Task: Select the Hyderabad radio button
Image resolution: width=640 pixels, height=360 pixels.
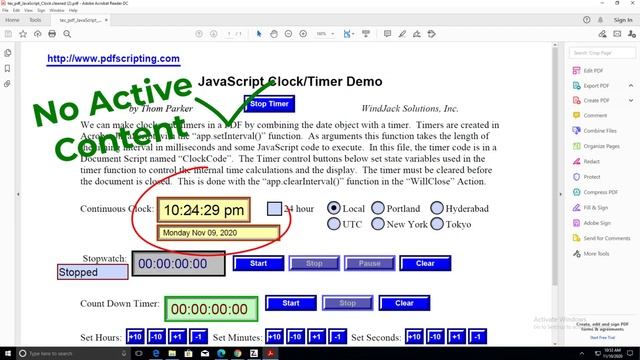Action: coord(437,208)
